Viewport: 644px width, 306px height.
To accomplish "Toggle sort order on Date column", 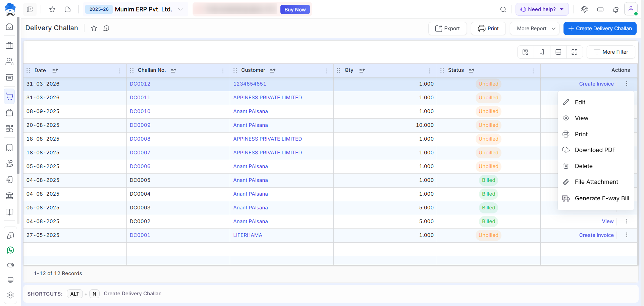I will [55, 70].
